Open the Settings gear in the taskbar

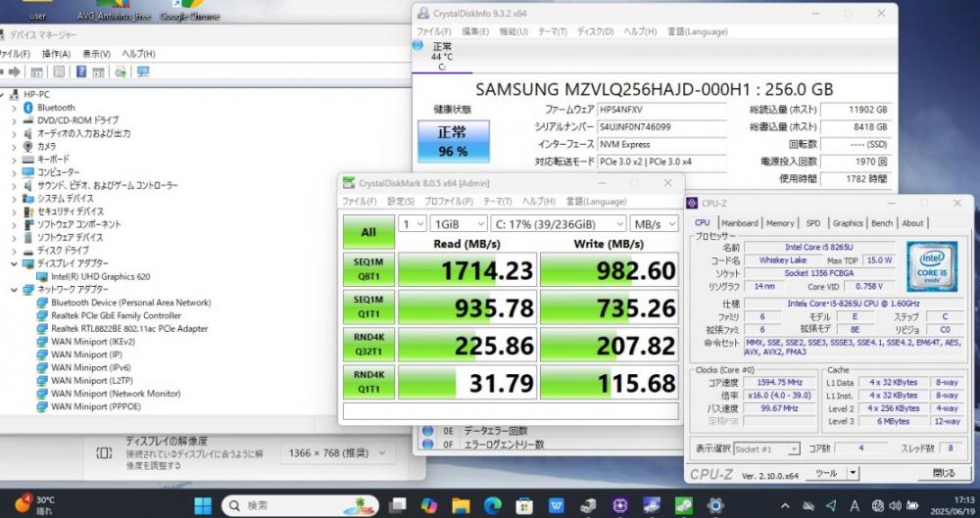715,505
